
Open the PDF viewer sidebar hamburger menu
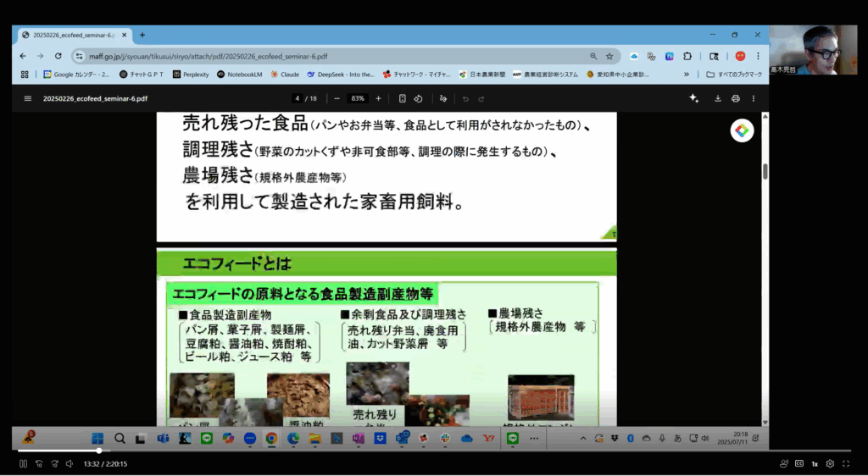pyautogui.click(x=28, y=99)
